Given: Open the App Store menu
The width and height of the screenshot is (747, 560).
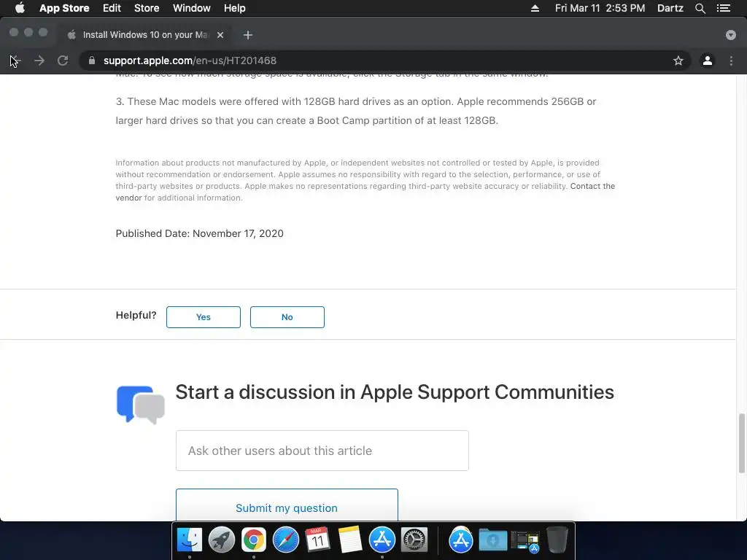Looking at the screenshot, I should click(x=64, y=8).
